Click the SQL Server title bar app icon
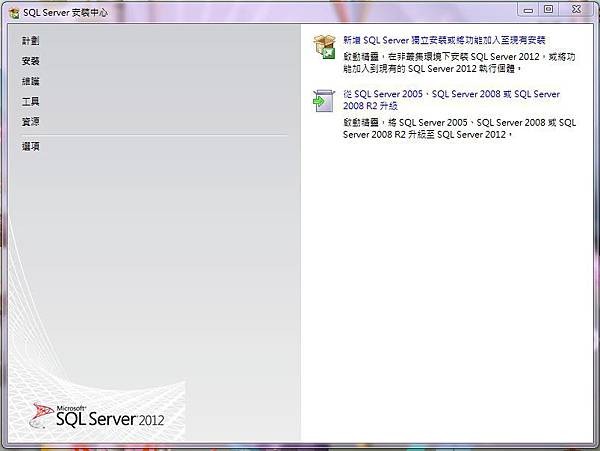The width and height of the screenshot is (600, 451). pos(14,13)
